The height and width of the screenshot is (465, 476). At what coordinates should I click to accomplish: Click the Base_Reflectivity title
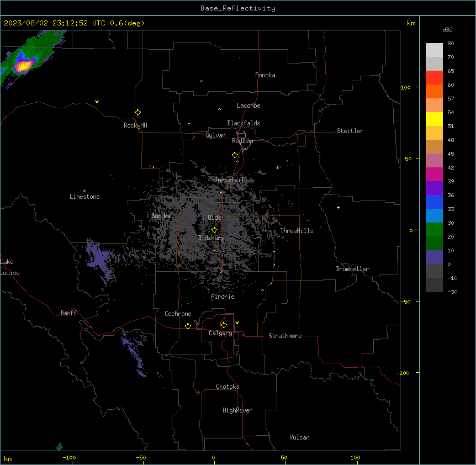pos(238,8)
